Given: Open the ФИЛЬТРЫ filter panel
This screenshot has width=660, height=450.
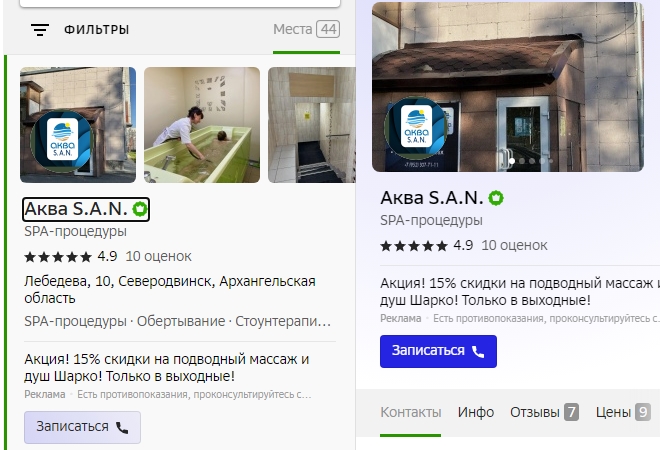Looking at the screenshot, I should tap(96, 30).
